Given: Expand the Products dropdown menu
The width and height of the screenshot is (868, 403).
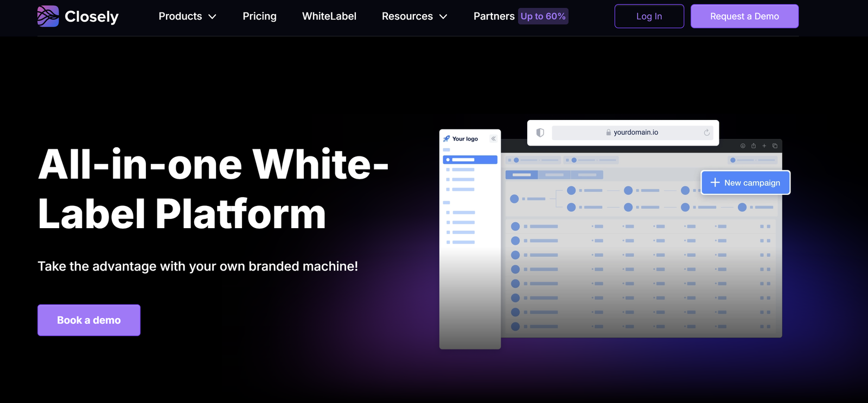Looking at the screenshot, I should click(x=187, y=16).
